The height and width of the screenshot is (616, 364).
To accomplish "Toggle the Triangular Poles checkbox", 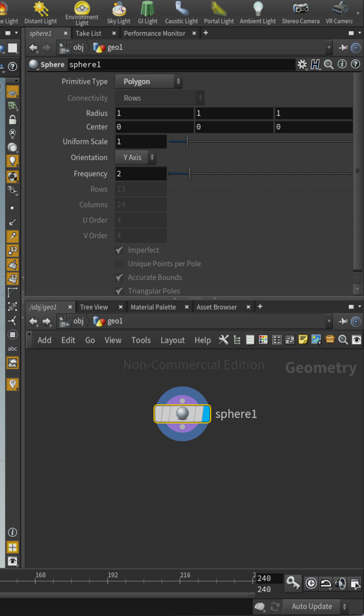I will pos(119,291).
